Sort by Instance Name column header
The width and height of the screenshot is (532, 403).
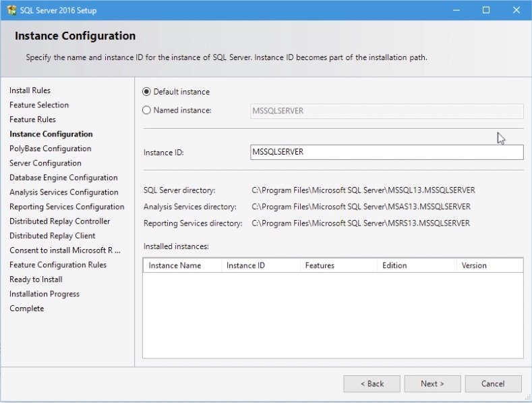point(183,265)
